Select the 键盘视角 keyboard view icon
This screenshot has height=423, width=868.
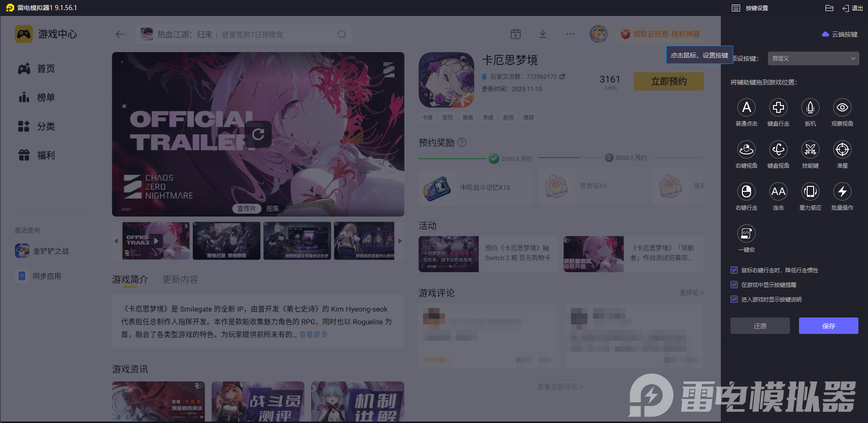(x=778, y=150)
